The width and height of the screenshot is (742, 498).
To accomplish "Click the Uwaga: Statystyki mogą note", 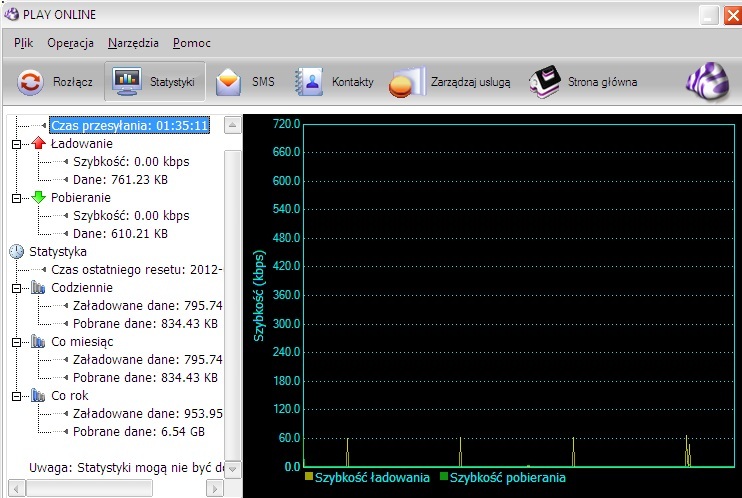I will click(126, 468).
